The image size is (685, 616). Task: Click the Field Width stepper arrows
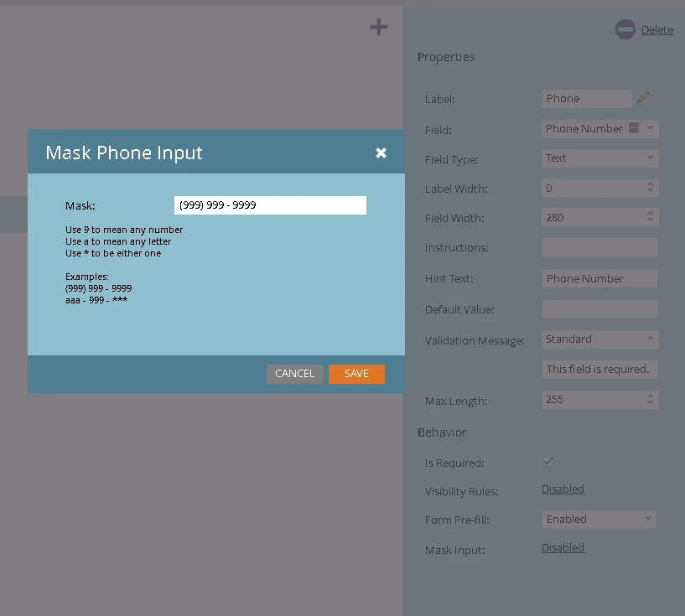click(651, 216)
